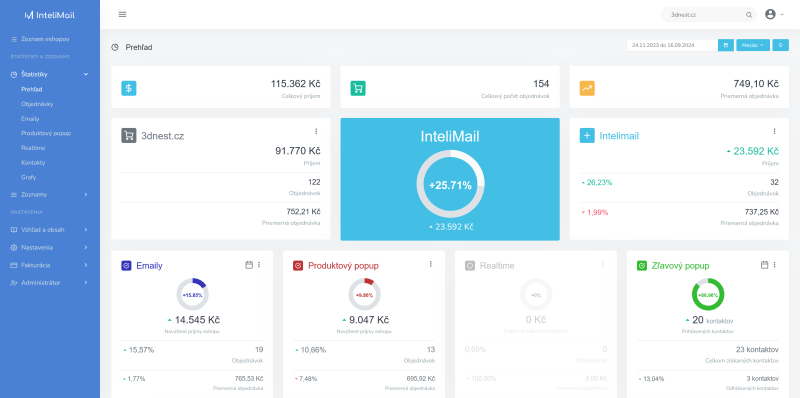The width and height of the screenshot is (800, 398).
Task: Click the 115.362 Kč total revenue value
Action: point(295,84)
